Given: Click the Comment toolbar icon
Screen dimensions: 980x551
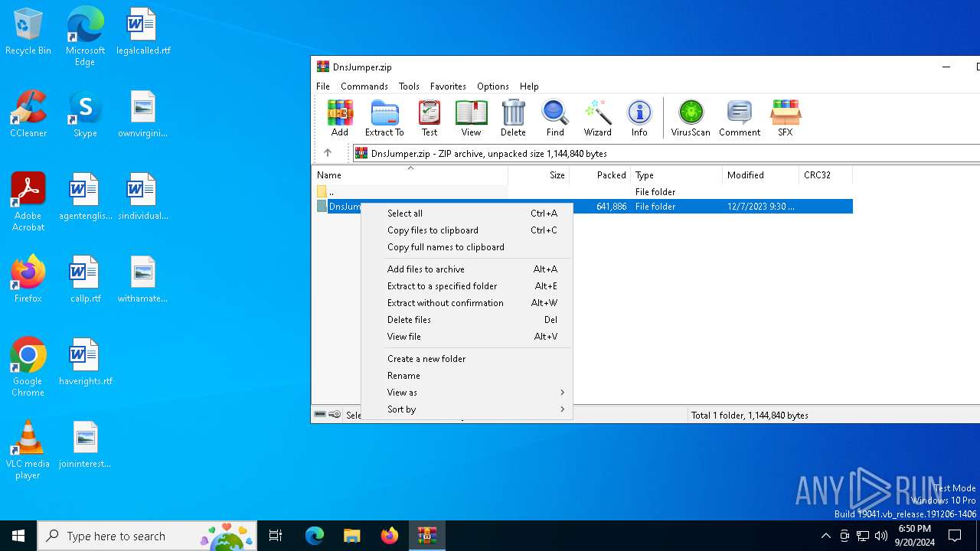Looking at the screenshot, I should click(740, 118).
